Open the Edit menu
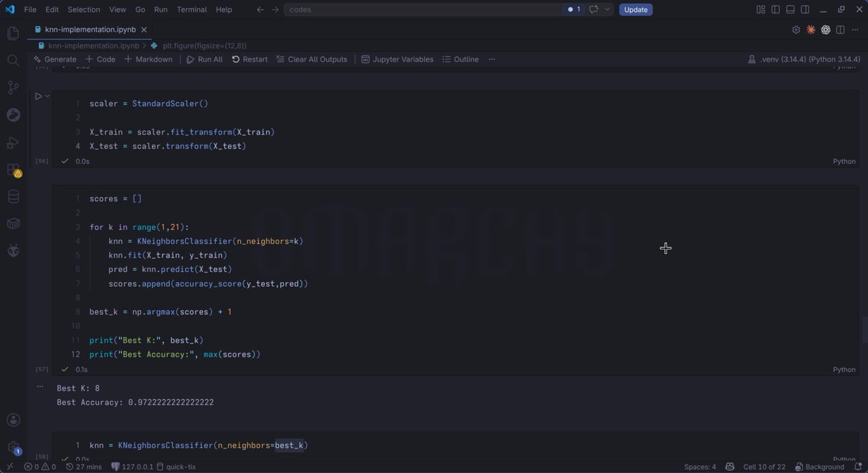868x473 pixels. click(52, 9)
